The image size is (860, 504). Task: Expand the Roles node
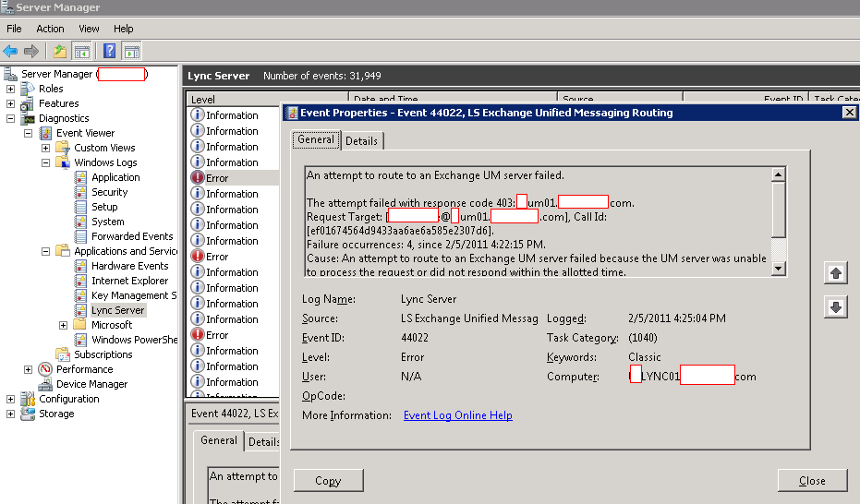[10, 89]
